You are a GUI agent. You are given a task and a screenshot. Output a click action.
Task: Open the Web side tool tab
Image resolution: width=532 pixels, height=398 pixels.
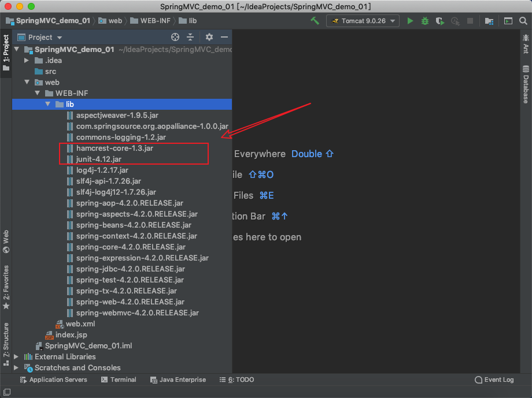coord(6,241)
